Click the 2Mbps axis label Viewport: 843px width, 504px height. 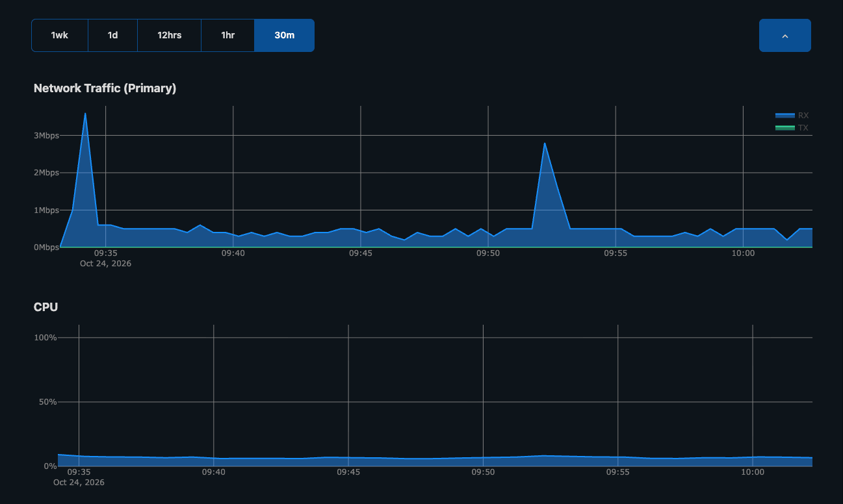(46, 173)
